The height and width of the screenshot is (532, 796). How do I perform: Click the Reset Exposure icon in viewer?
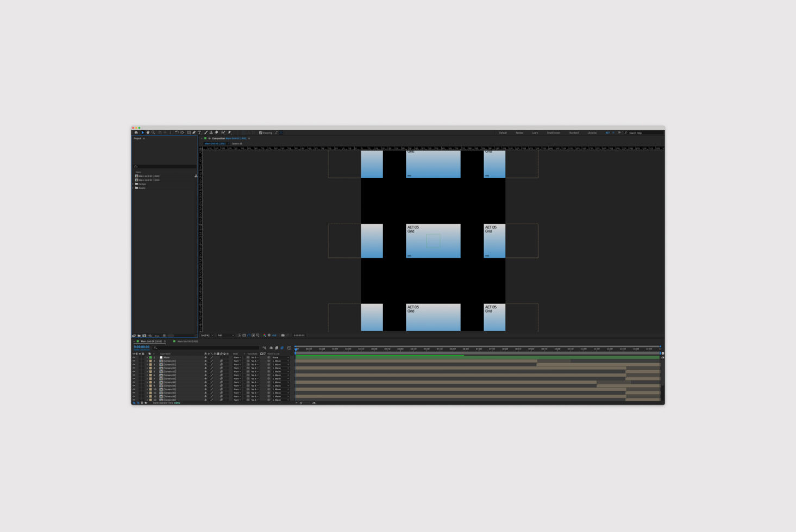pos(269,335)
